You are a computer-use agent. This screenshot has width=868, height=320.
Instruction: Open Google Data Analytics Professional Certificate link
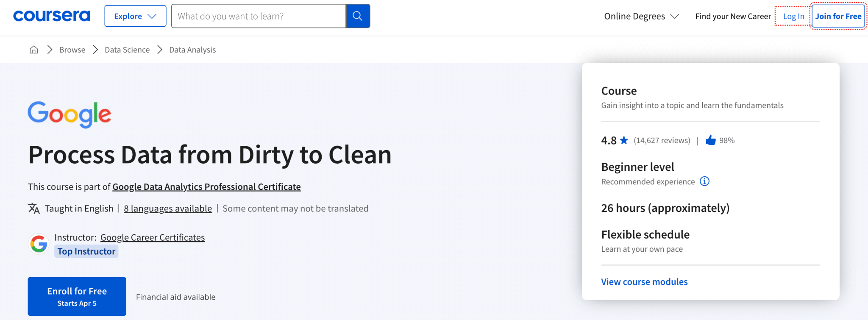click(x=206, y=187)
